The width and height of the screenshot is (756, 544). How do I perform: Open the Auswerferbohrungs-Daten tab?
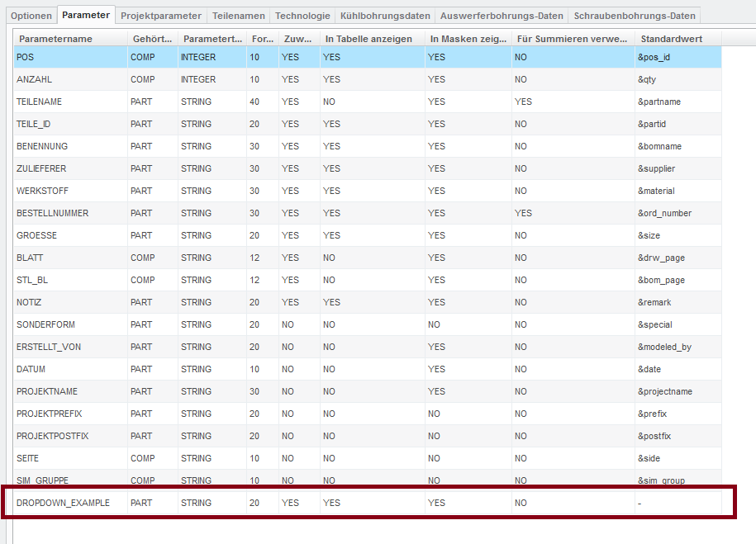[502, 16]
